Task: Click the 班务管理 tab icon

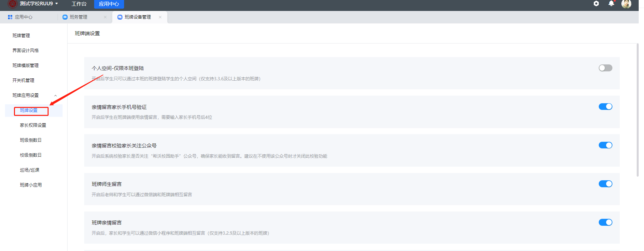Action: click(65, 17)
